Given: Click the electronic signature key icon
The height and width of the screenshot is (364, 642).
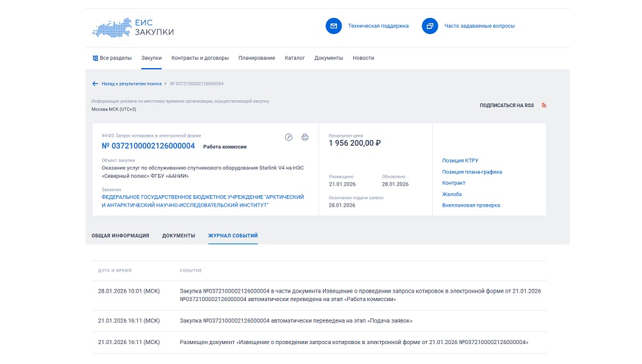Looking at the screenshot, I should point(289,137).
